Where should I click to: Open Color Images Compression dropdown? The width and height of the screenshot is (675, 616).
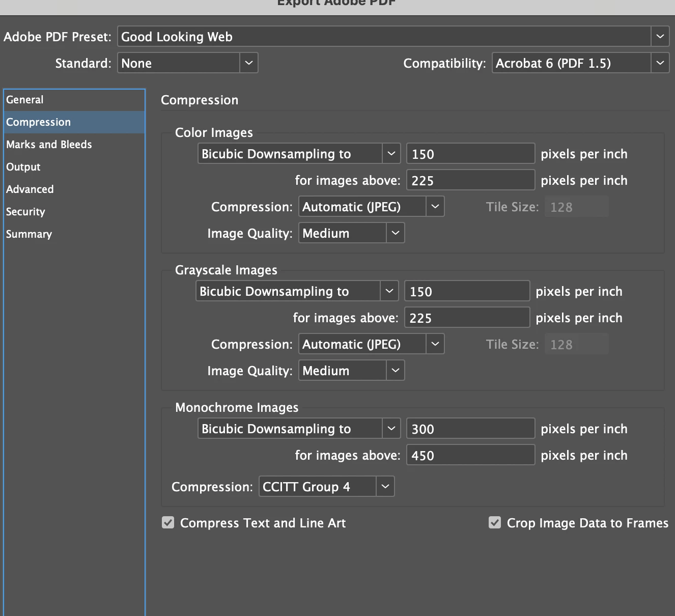click(371, 207)
